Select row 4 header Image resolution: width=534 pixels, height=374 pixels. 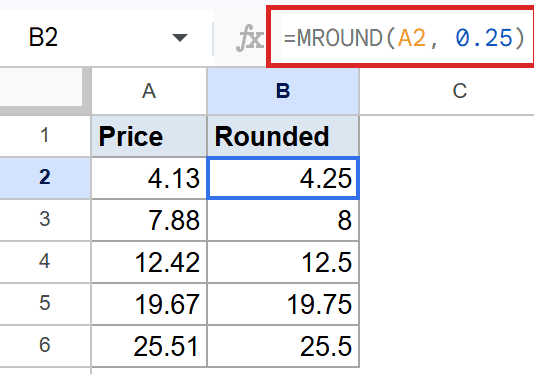[x=45, y=262]
